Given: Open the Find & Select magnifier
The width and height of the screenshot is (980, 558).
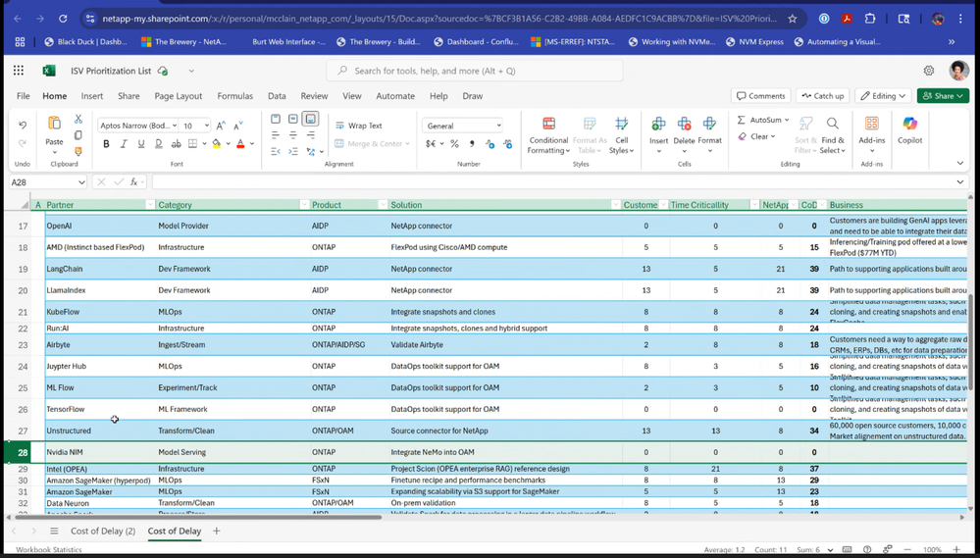Looking at the screenshot, I should (x=832, y=124).
